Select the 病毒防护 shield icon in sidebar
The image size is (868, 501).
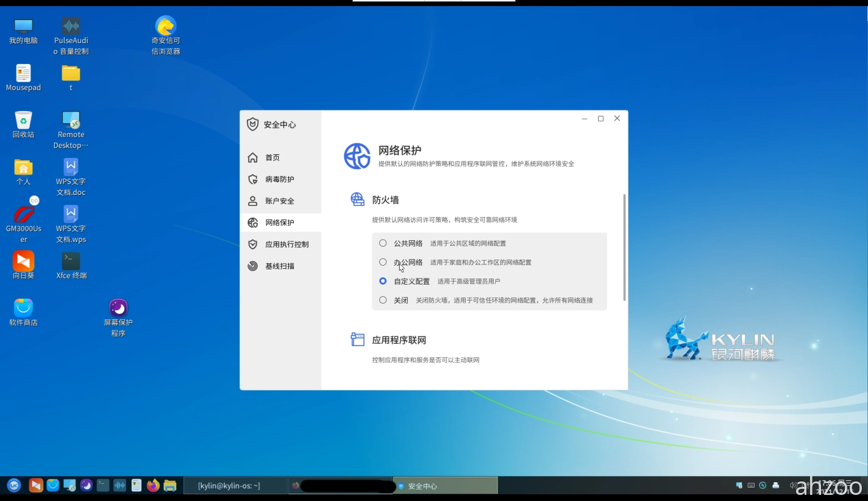253,179
